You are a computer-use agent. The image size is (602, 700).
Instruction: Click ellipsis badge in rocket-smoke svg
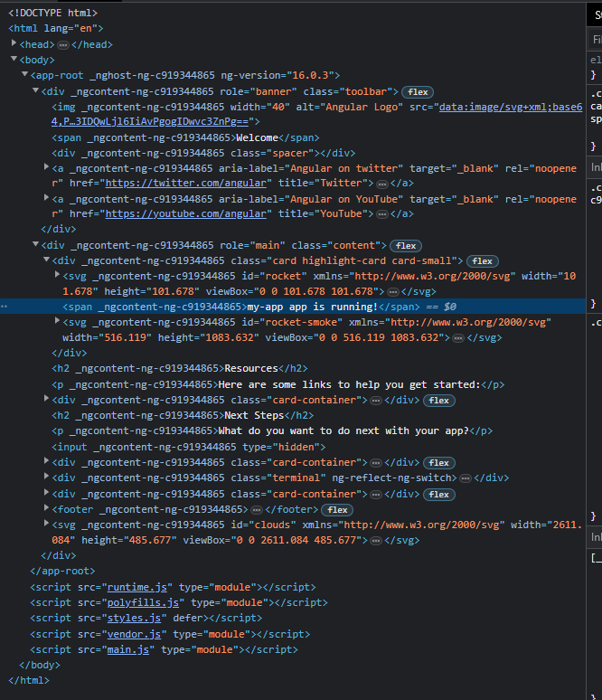point(458,338)
